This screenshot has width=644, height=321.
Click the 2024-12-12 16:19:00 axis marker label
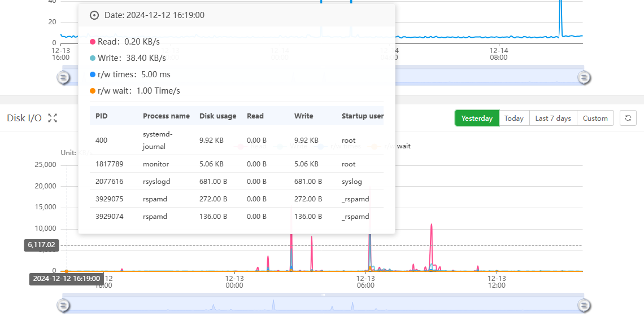pos(66,278)
